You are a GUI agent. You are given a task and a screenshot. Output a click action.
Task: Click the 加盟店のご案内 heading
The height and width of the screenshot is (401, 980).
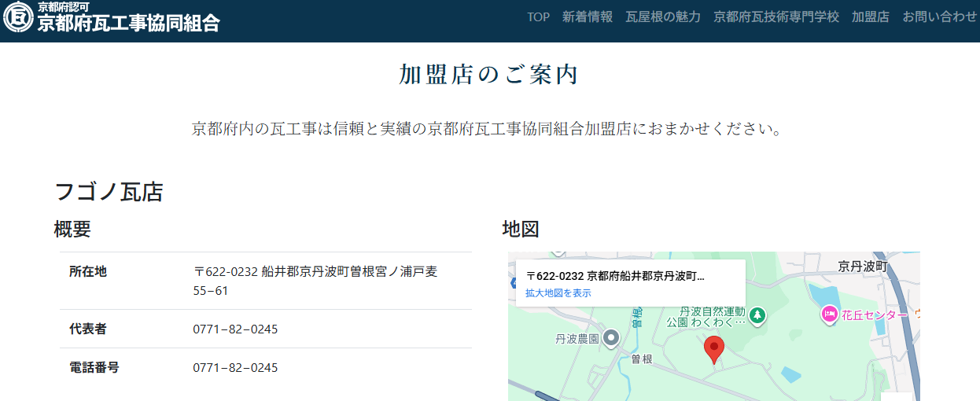click(489, 75)
